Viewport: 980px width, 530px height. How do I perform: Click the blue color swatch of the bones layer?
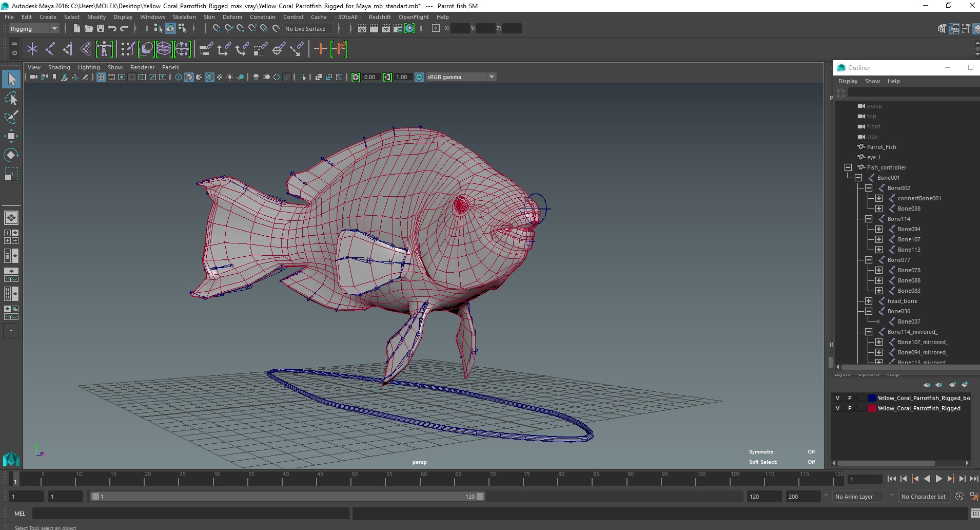coord(872,398)
